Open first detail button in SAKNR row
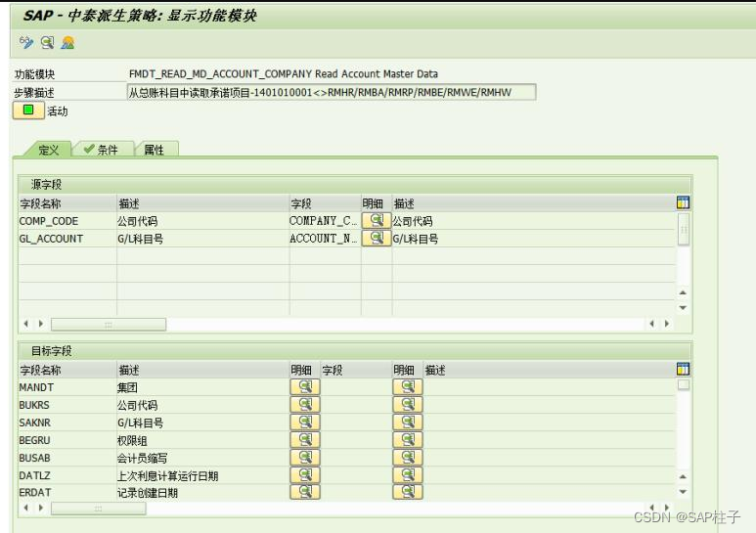756x533 pixels. (x=305, y=422)
